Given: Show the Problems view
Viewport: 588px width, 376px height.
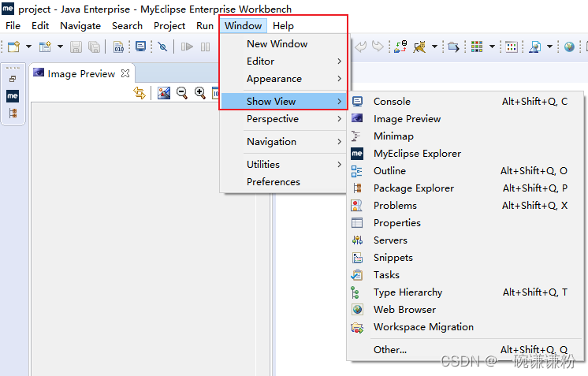Looking at the screenshot, I should click(464, 206).
